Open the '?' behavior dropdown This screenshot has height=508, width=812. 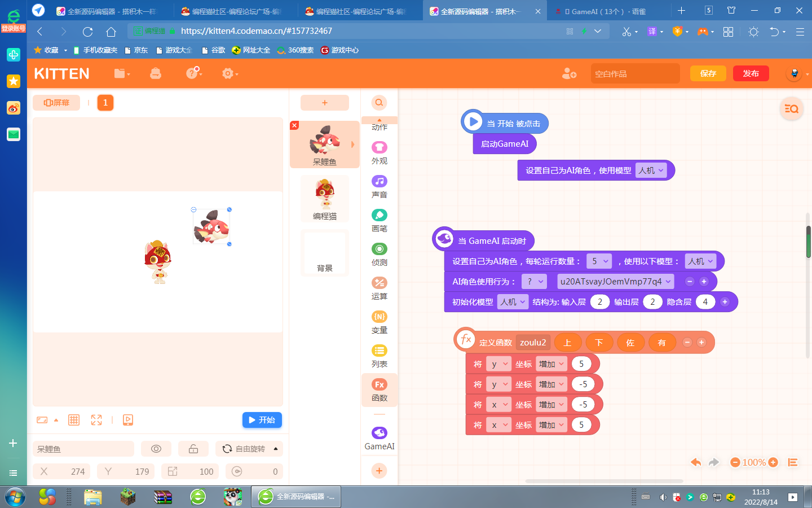(534, 281)
